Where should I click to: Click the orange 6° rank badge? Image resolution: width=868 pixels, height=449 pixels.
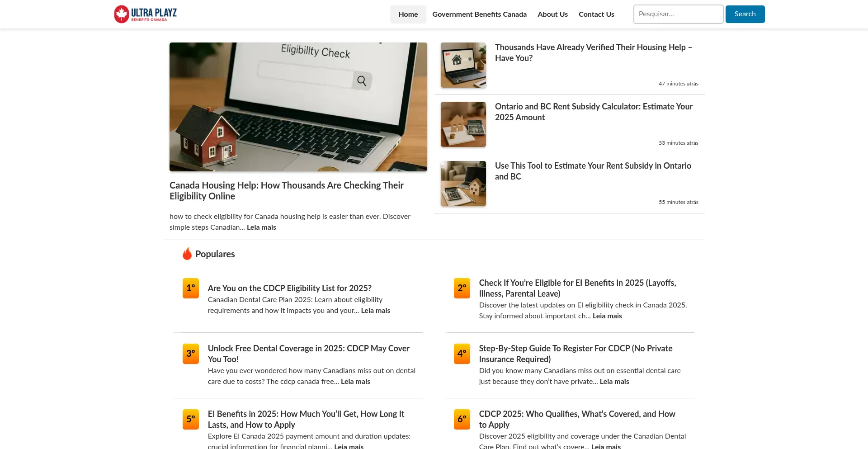[x=462, y=419]
